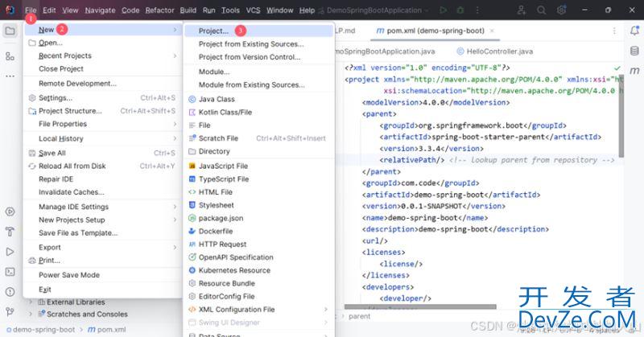The image size is (644, 337).
Task: Open the Notifications bell icon
Action: click(x=634, y=31)
